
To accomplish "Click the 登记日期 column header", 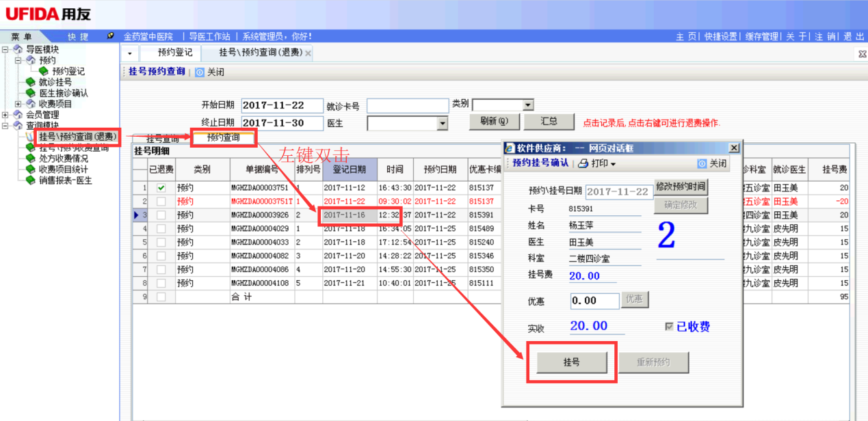I will (350, 169).
